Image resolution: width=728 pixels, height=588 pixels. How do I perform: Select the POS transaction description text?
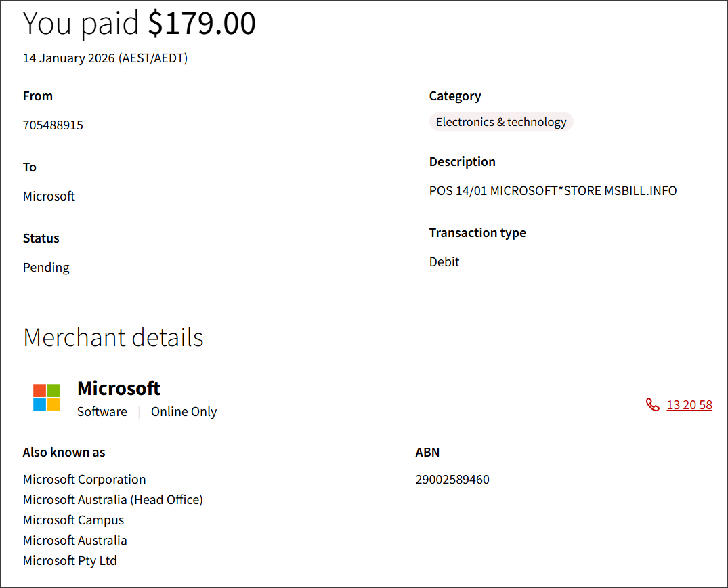(x=553, y=191)
